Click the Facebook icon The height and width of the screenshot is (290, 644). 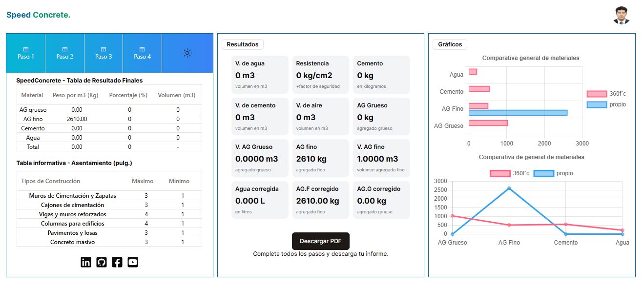tap(117, 262)
